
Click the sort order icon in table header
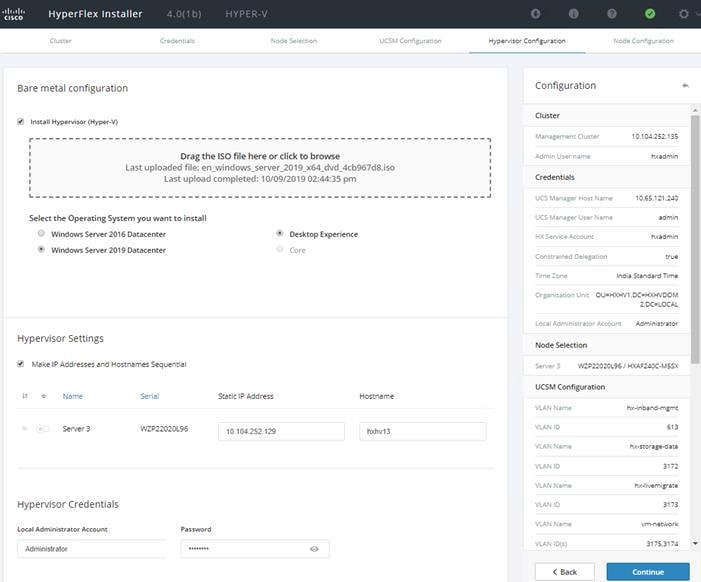click(x=25, y=396)
